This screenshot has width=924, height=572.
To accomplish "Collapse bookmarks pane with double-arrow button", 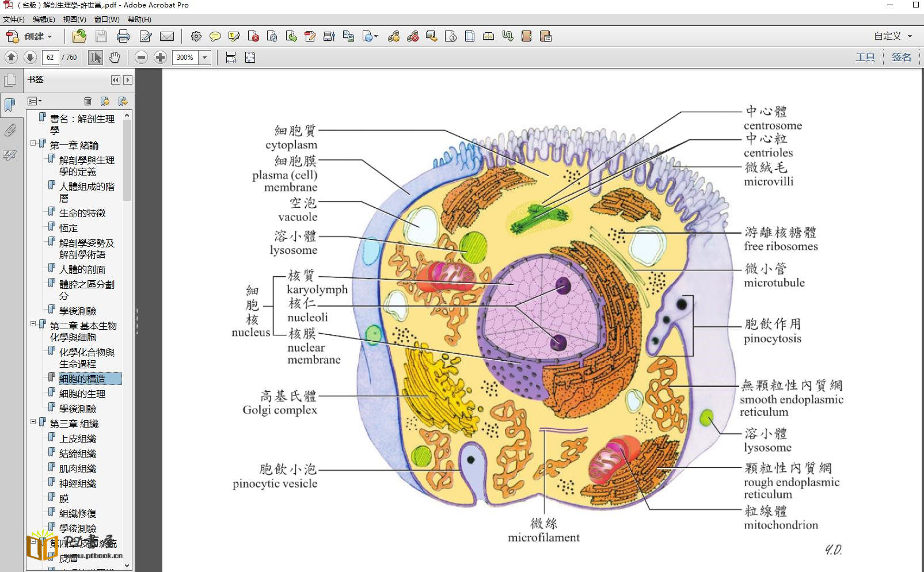I will pos(116,80).
